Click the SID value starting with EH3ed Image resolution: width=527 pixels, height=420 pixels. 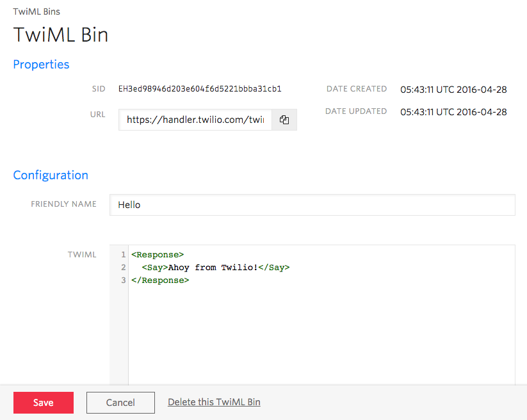(200, 89)
